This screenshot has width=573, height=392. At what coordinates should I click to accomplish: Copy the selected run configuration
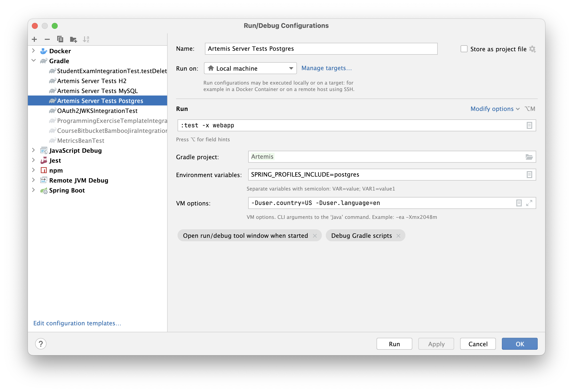(x=60, y=39)
